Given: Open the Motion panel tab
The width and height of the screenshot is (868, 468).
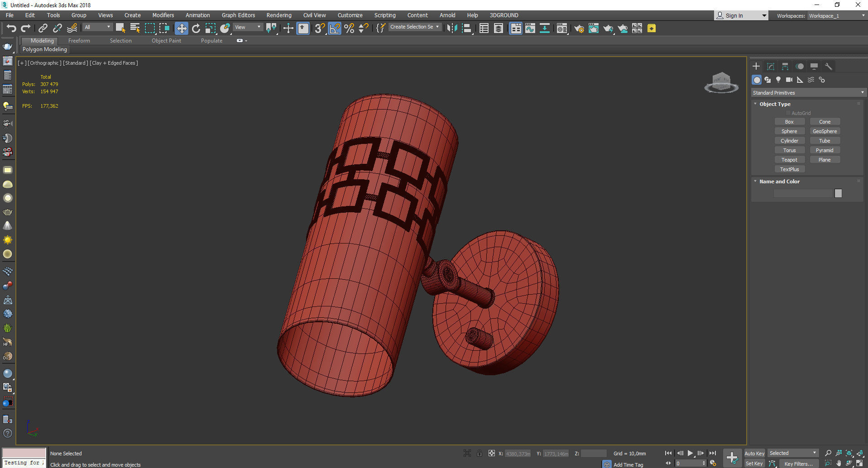Looking at the screenshot, I should click(x=800, y=67).
